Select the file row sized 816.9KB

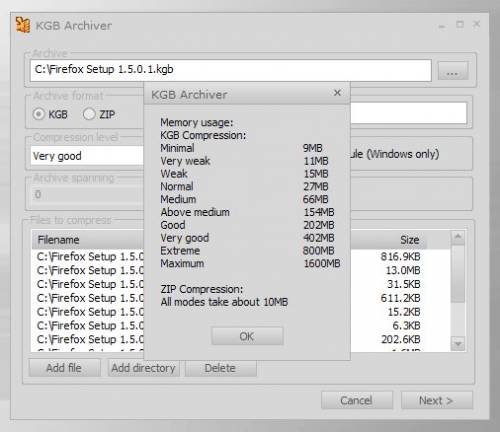click(x=240, y=257)
